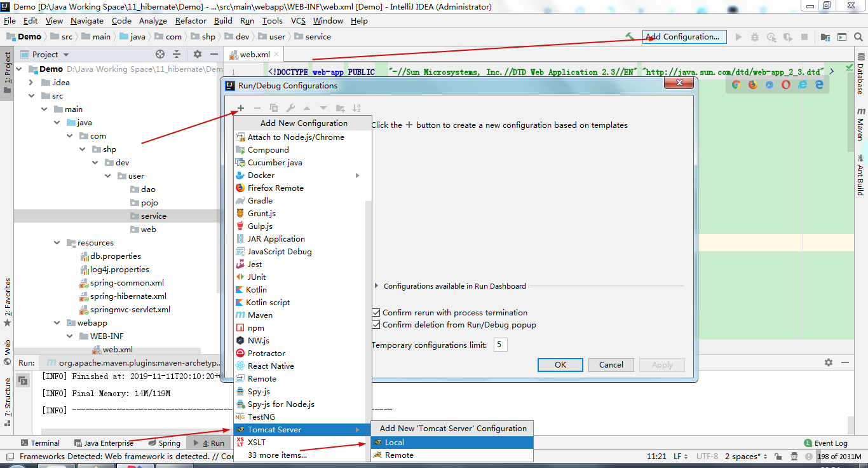Collapse the user package node
Viewport: 868px width, 468px height.
pos(108,176)
